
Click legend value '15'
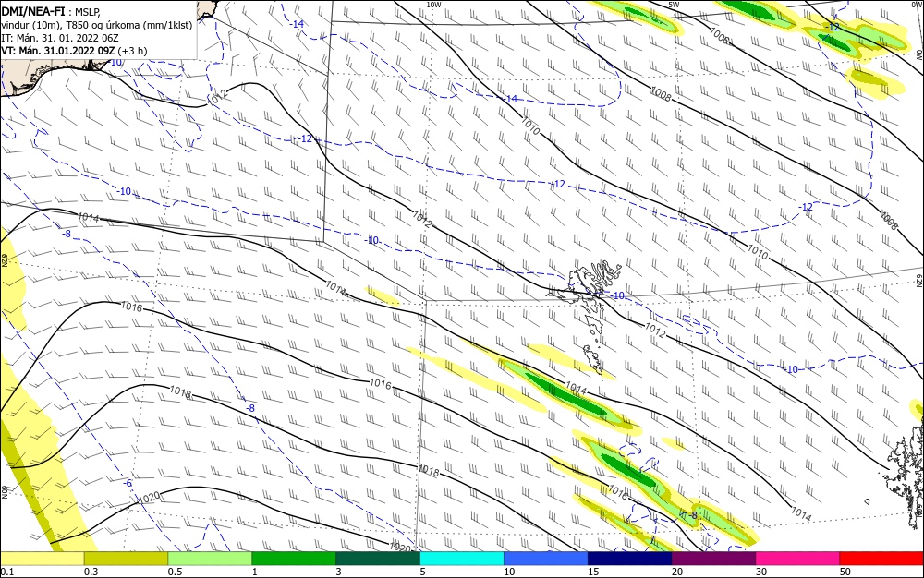click(x=593, y=572)
